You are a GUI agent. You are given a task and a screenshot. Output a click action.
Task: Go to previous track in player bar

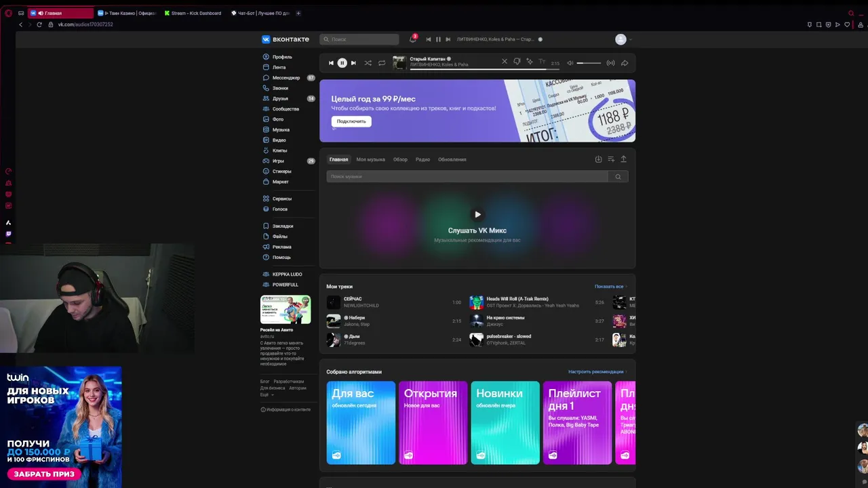(331, 63)
